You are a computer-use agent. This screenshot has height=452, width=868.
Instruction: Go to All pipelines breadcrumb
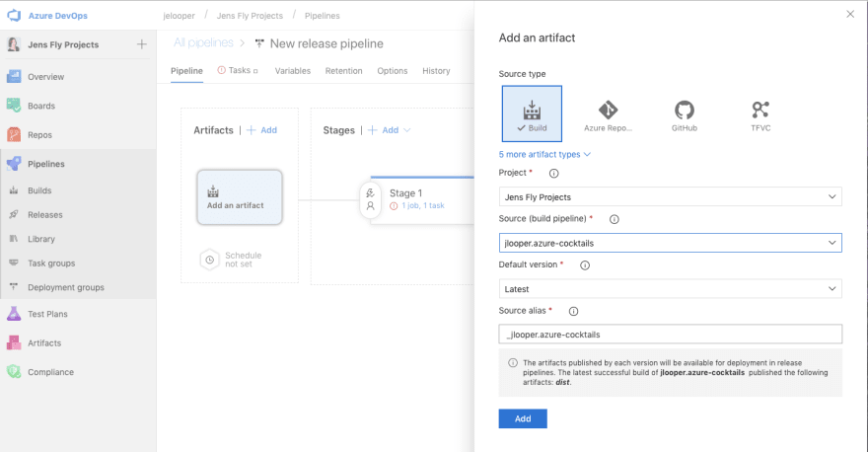203,42
